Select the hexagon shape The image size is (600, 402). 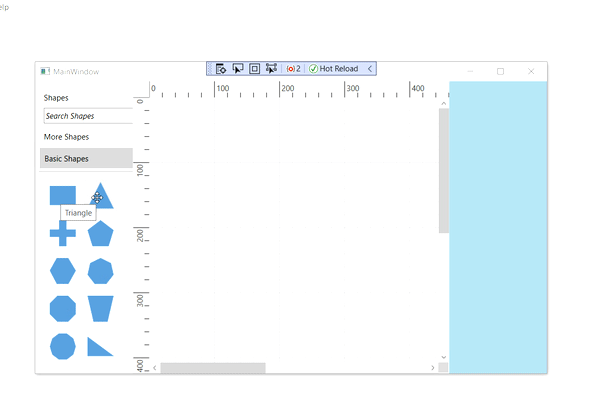(x=63, y=271)
